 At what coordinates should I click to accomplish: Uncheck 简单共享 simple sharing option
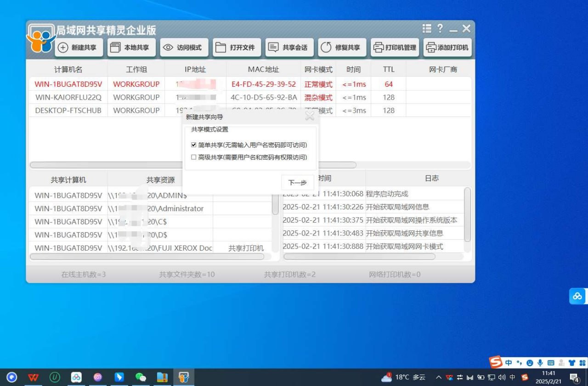coord(193,145)
